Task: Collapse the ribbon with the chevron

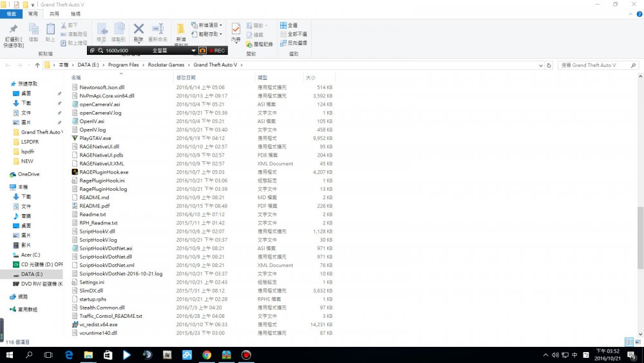Action: (x=631, y=14)
